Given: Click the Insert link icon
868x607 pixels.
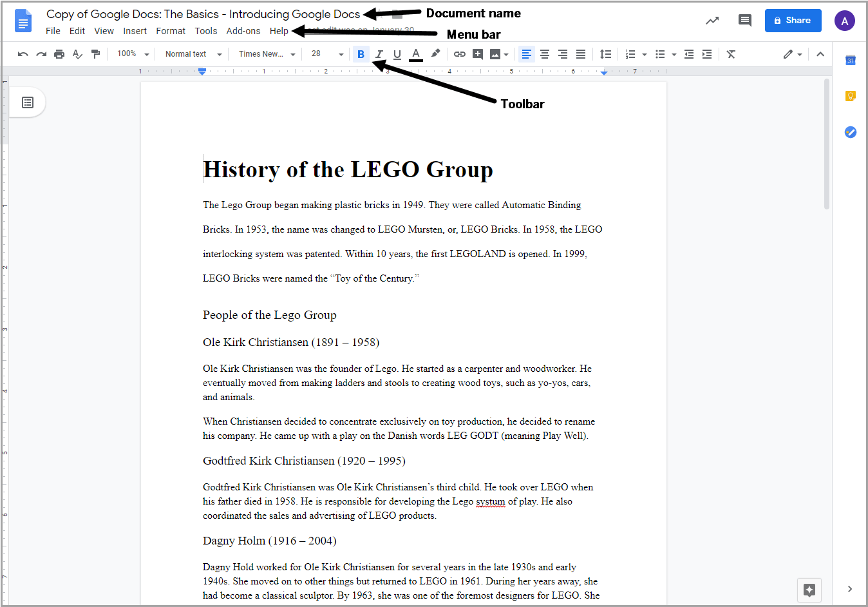Looking at the screenshot, I should tap(459, 54).
